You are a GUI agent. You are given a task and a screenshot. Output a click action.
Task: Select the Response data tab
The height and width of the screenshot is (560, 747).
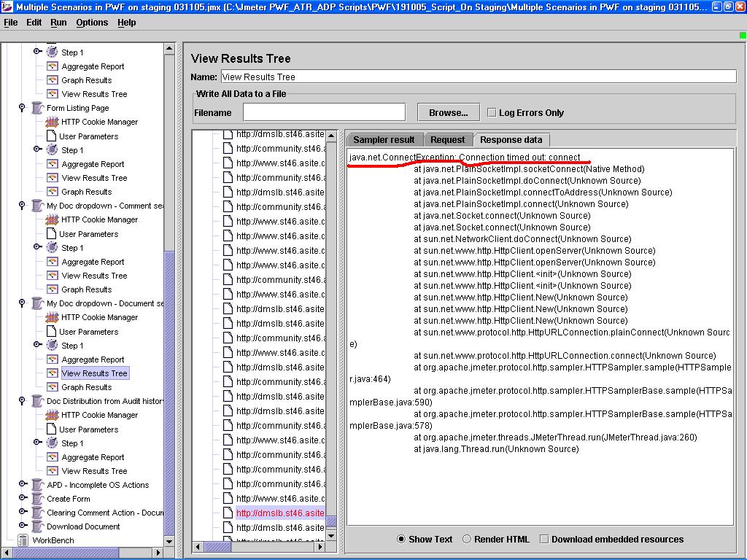(x=511, y=140)
